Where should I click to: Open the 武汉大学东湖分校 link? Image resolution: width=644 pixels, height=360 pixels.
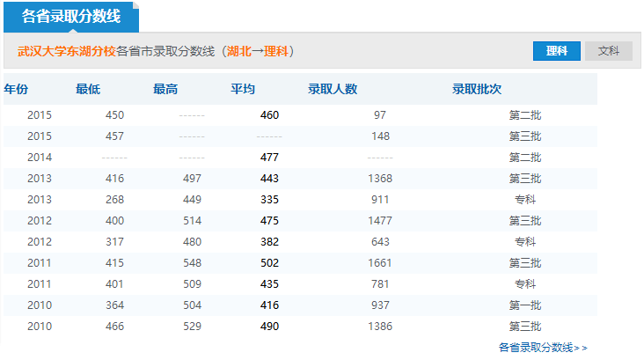click(67, 51)
